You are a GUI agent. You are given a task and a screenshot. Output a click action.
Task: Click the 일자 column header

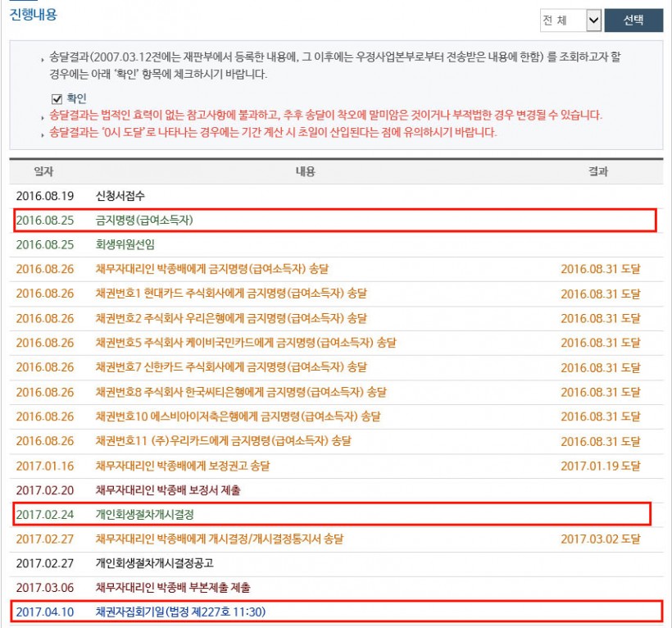[43, 172]
